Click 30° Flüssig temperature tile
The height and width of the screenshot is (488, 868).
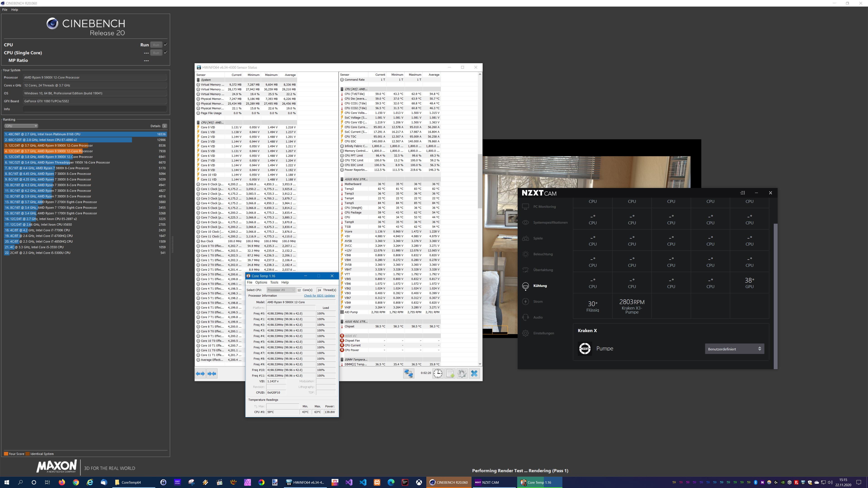point(593,306)
